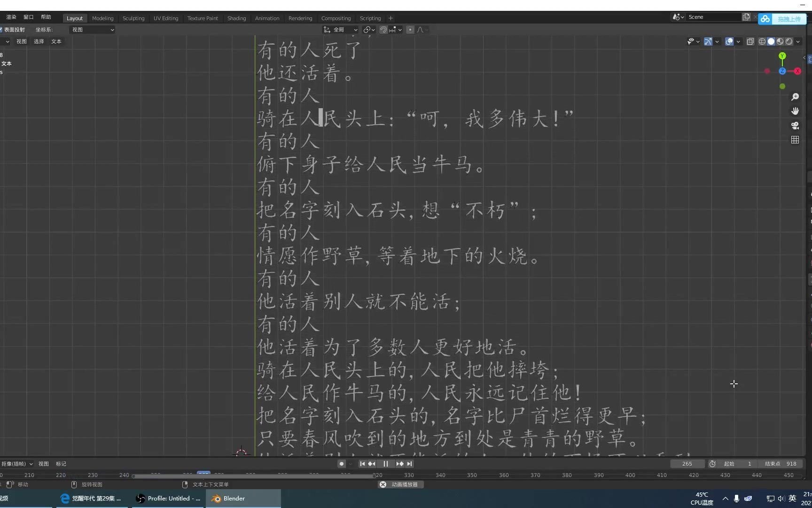
Task: Open the Edge 觉醒年代 taskbar window
Action: [x=92, y=499]
